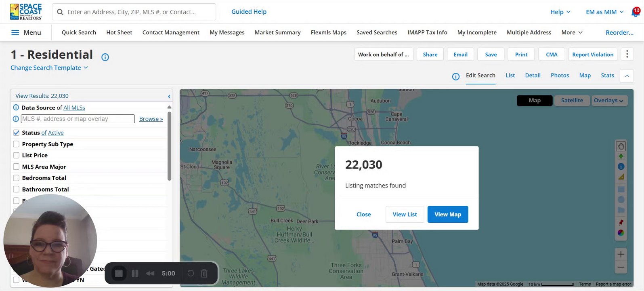Open Work on behalf of dropdown
This screenshot has width=644, height=291.
pyautogui.click(x=384, y=55)
